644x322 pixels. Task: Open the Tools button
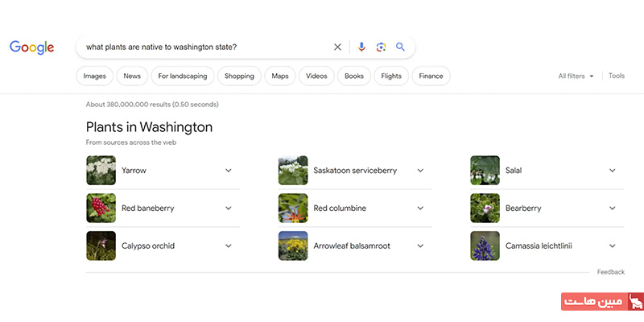click(617, 76)
